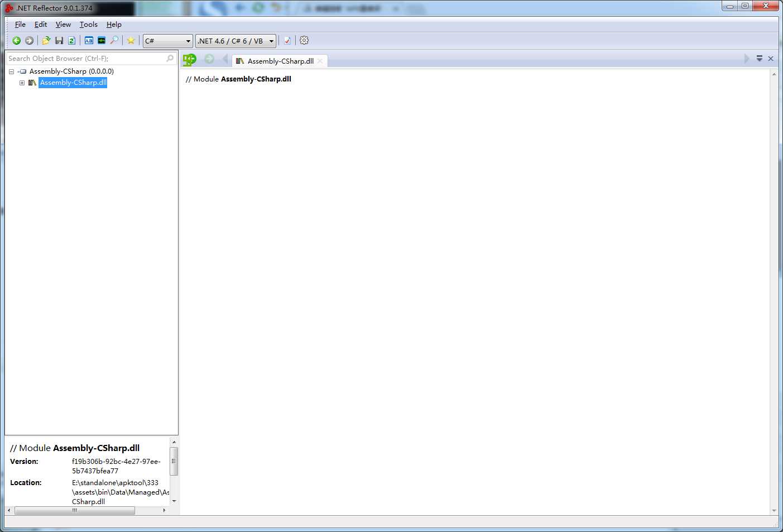Click the analyzer monitor icon
Viewport: 783px width, 532px height.
tap(102, 41)
